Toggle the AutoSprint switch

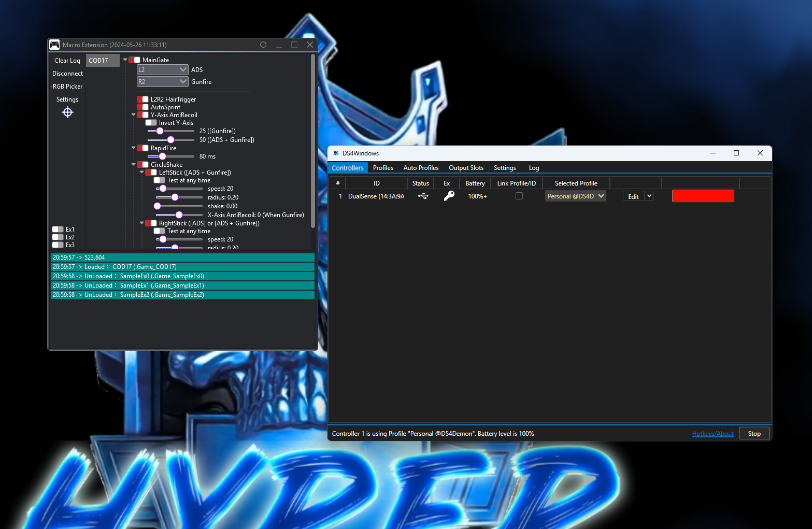(x=143, y=107)
